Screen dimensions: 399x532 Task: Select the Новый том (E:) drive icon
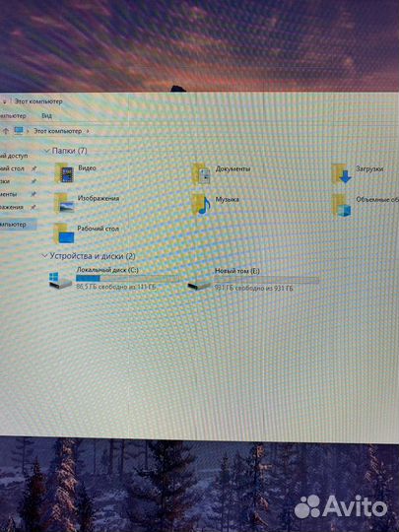tap(199, 285)
